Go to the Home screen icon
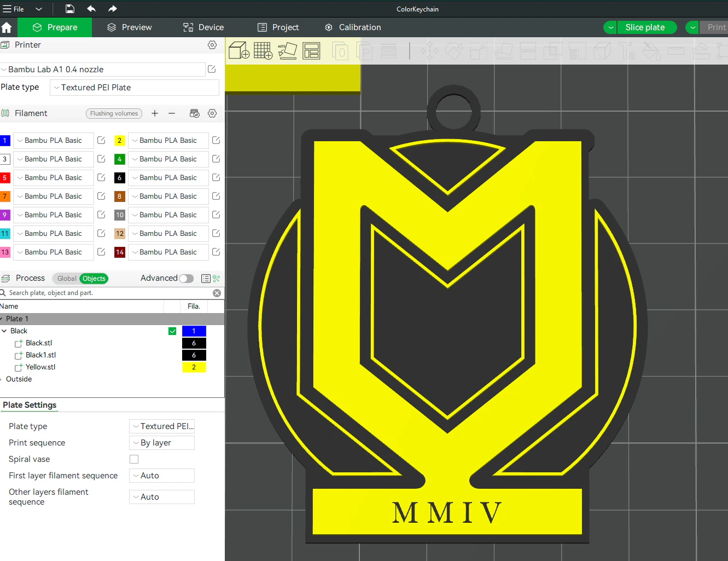The width and height of the screenshot is (728, 561). pos(7,27)
